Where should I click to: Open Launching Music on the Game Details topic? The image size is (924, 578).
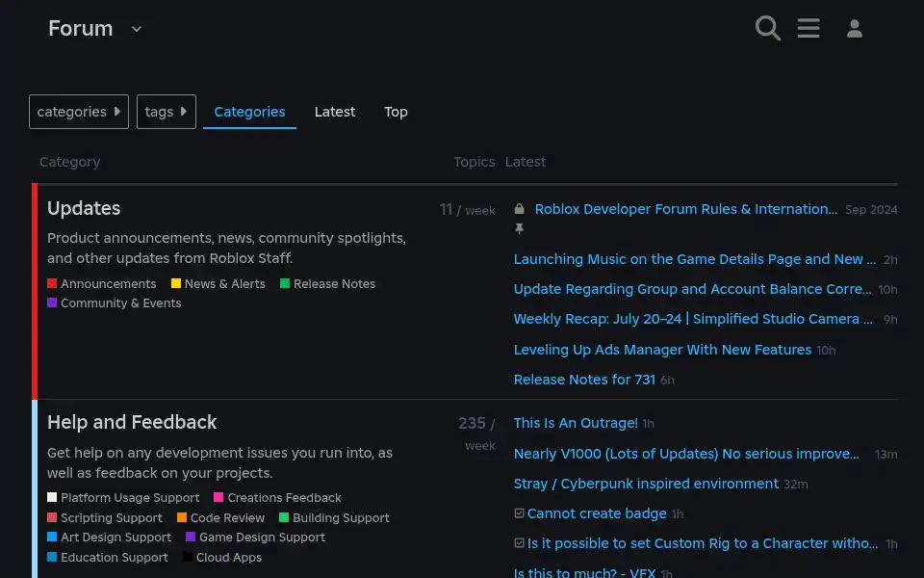pyautogui.click(x=695, y=259)
